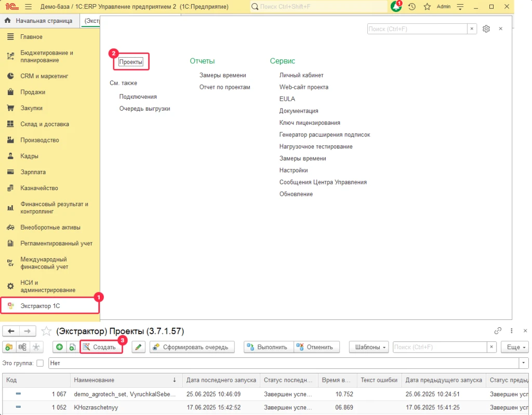The image size is (532, 415).
Task: Switch to Начальная страница tab
Action: [x=39, y=21]
